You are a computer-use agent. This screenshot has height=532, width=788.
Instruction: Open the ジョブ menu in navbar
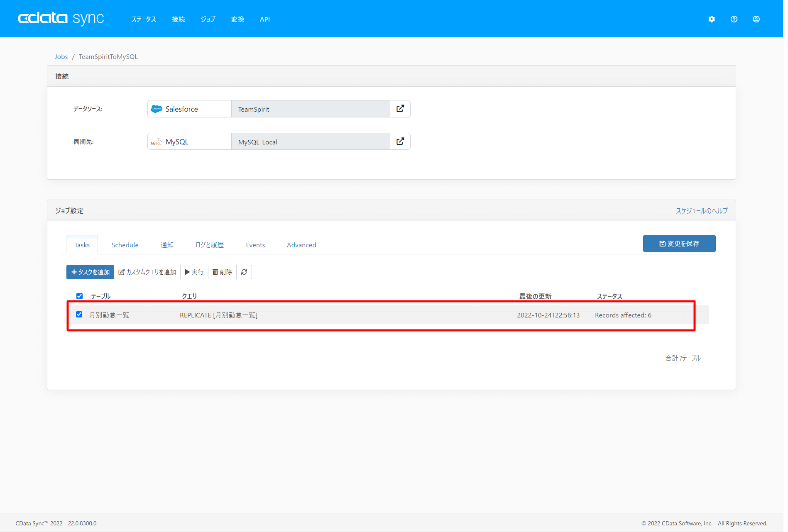click(208, 19)
